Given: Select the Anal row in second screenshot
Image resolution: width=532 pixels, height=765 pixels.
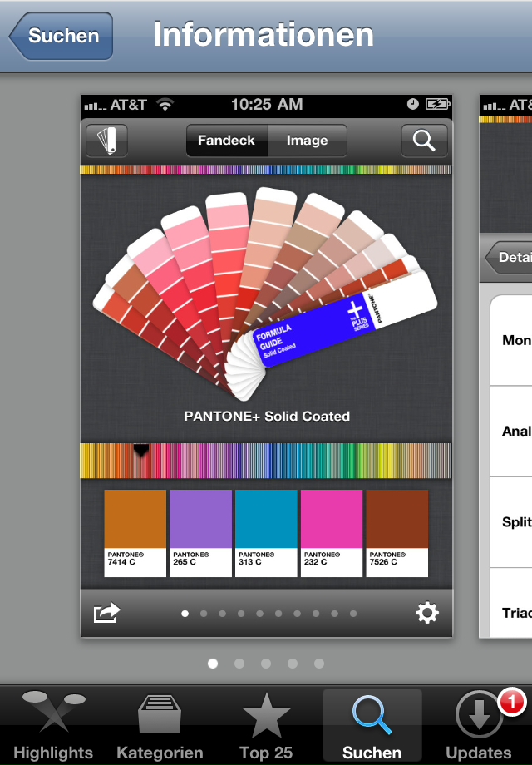Looking at the screenshot, I should click(511, 431).
